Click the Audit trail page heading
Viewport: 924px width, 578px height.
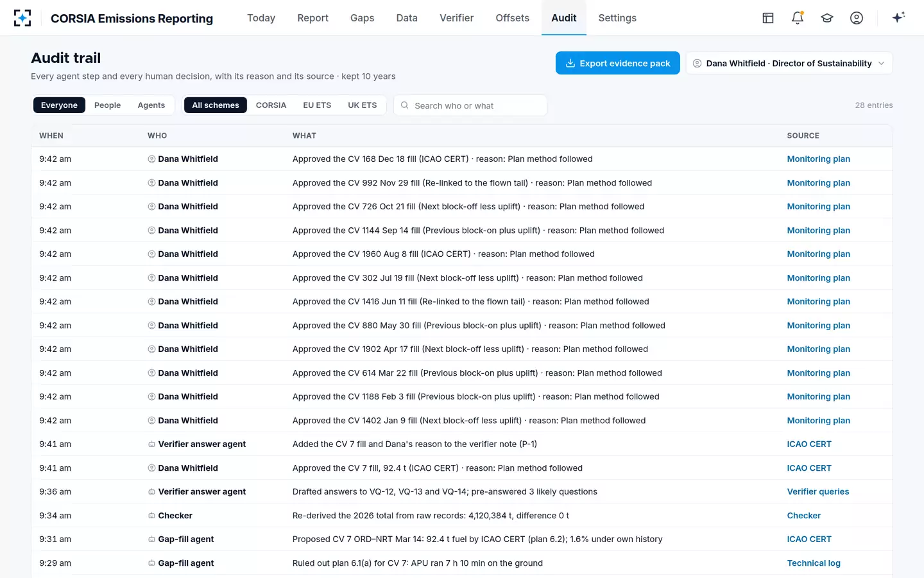point(66,58)
